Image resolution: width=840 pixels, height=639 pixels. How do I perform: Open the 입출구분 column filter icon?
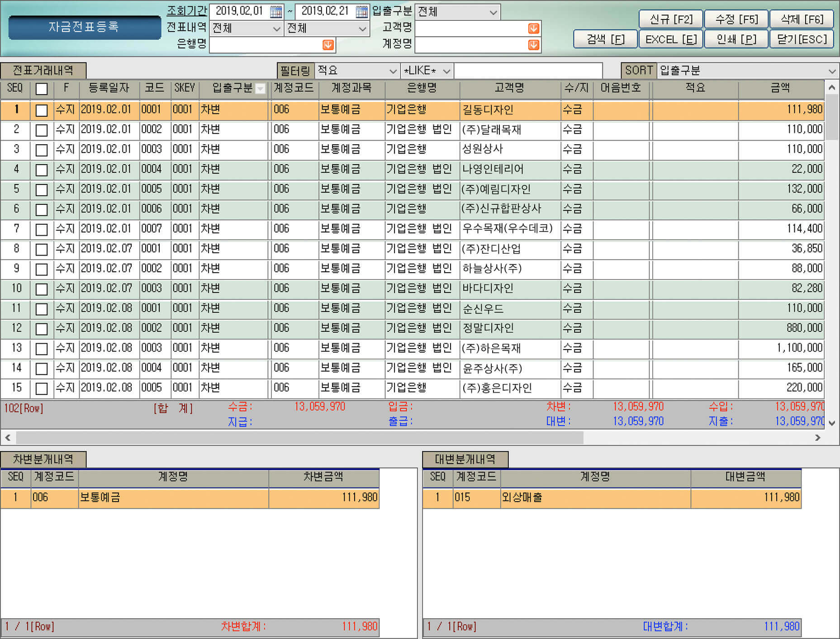[261, 89]
